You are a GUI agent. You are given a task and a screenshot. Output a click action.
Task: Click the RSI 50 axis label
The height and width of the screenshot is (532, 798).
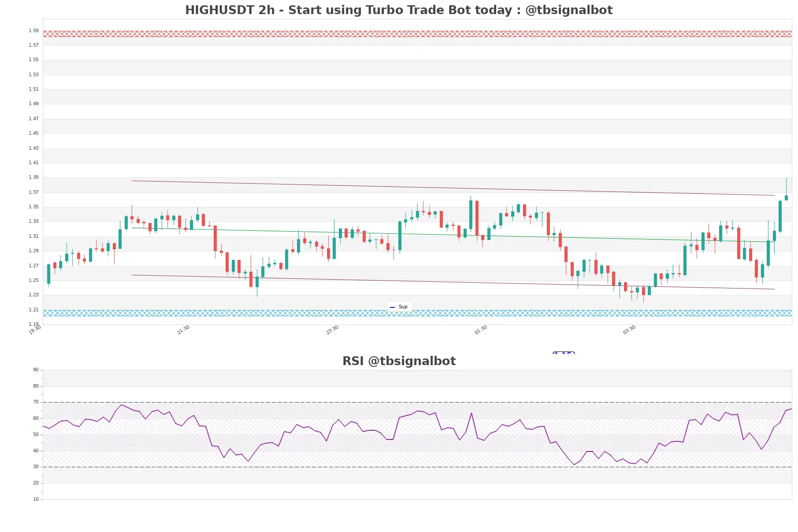[36, 435]
